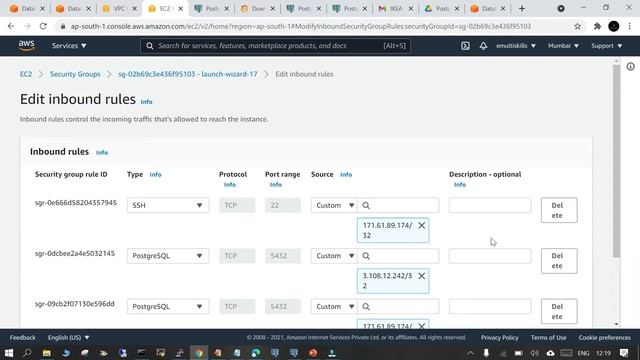Open sg-02b69c3e436f95103 - launch-wizard-17 breadcrumb
The width and height of the screenshot is (640, 360).
(188, 74)
